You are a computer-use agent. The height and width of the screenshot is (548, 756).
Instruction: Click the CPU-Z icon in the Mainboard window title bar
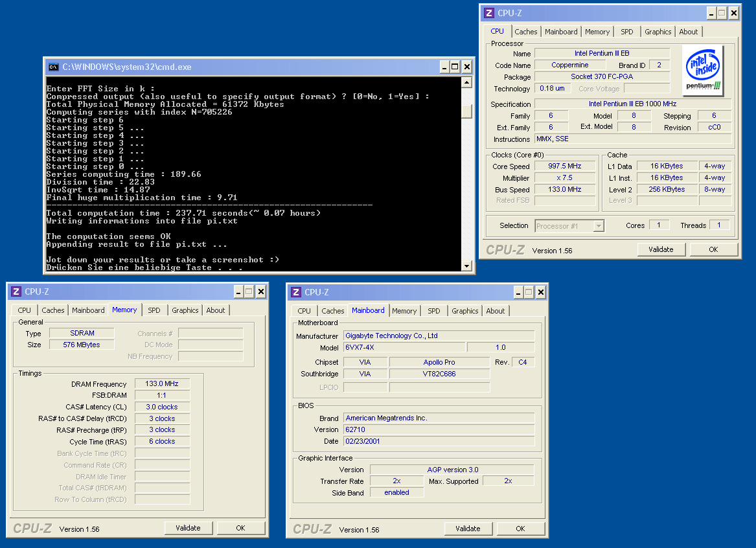pos(296,292)
